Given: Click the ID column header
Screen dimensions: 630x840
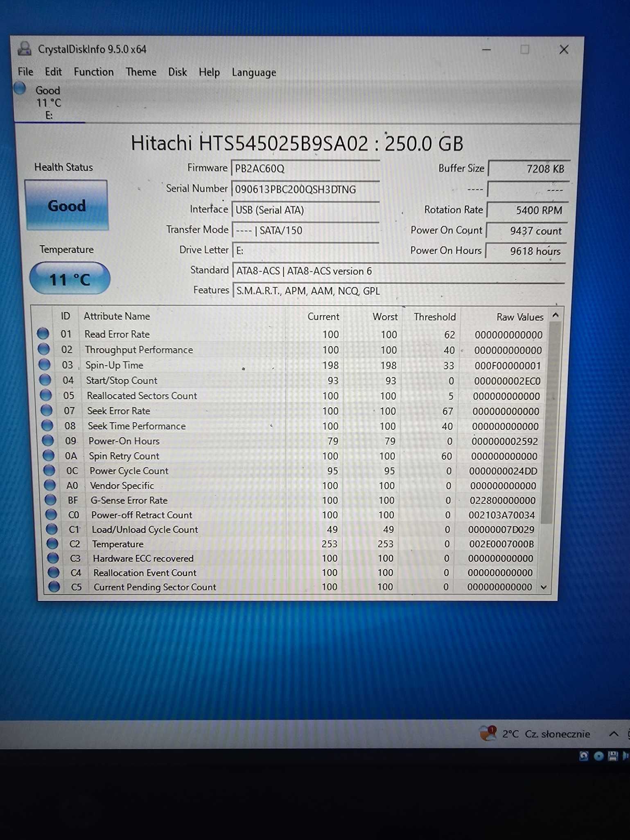Looking at the screenshot, I should pyautogui.click(x=65, y=316).
